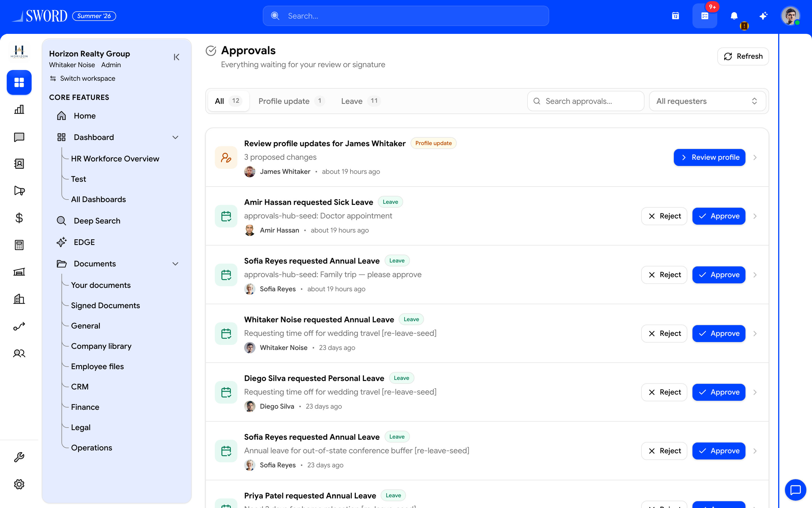
Task: Select the All approvals tab
Action: coord(228,101)
